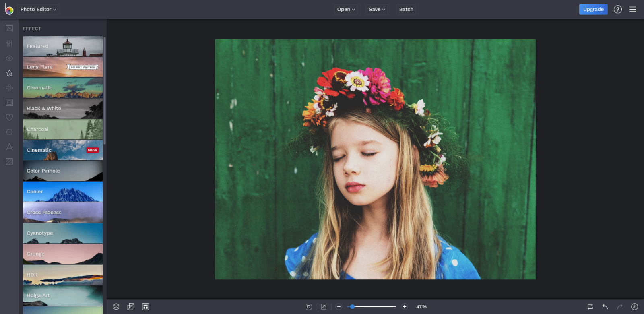Open the Edit sliders sidebar icon
644x314 pixels.
[x=9, y=43]
